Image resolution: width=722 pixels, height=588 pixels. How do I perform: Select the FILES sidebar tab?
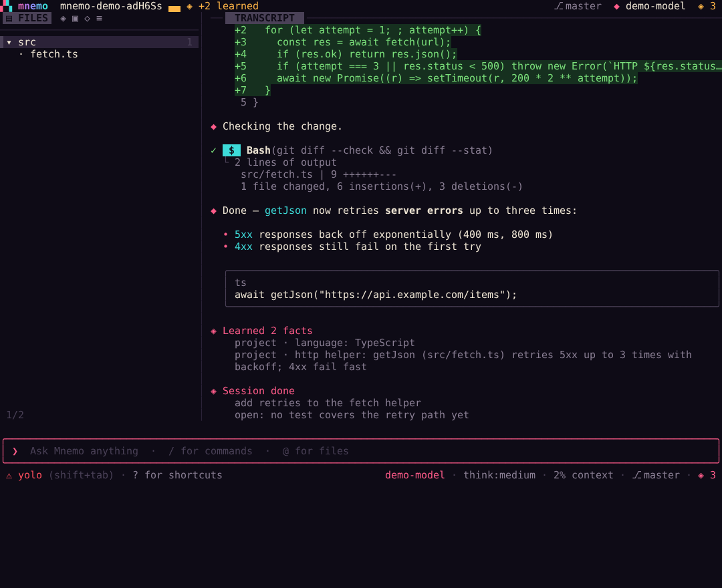(x=27, y=19)
